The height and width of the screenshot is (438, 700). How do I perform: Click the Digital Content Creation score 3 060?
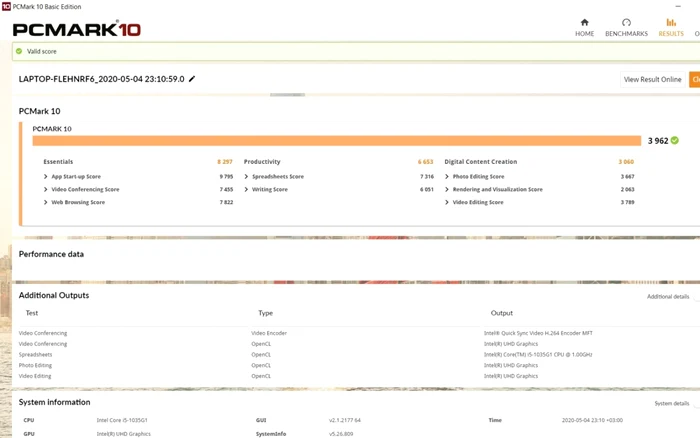pos(626,162)
